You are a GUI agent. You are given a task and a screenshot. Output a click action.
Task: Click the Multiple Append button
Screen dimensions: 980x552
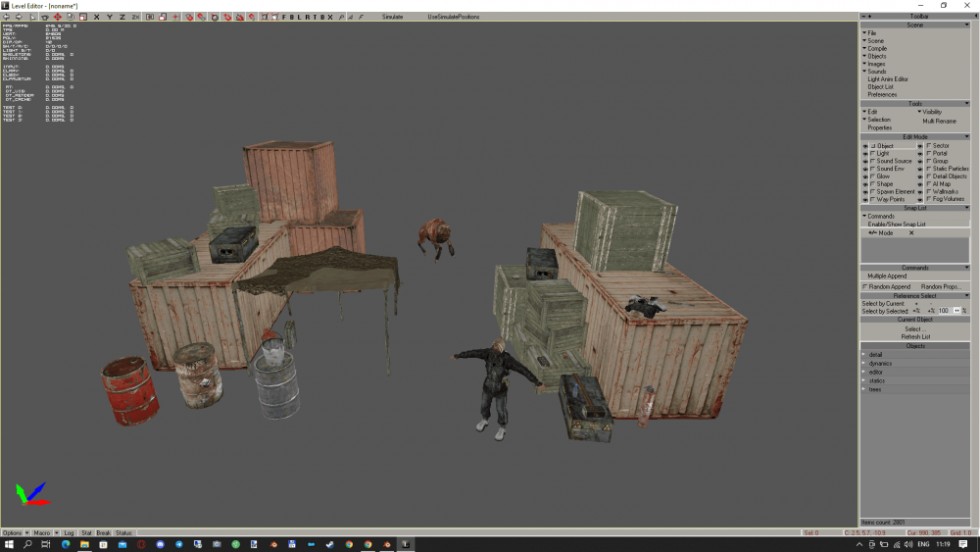[887, 276]
